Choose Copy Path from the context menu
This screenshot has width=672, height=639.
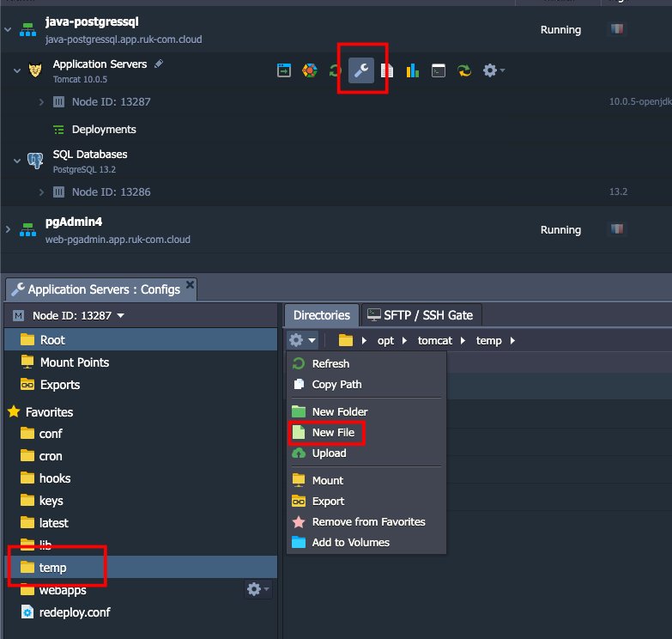click(366, 384)
